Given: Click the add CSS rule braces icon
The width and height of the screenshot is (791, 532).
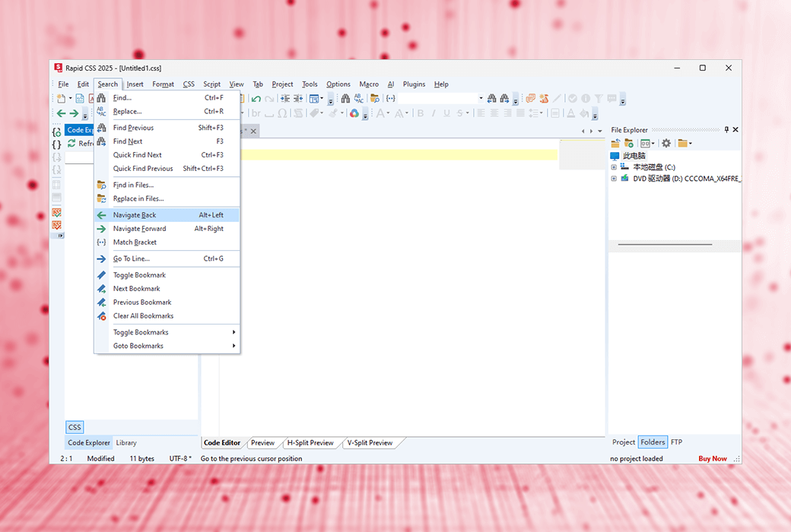Looking at the screenshot, I should [x=56, y=131].
